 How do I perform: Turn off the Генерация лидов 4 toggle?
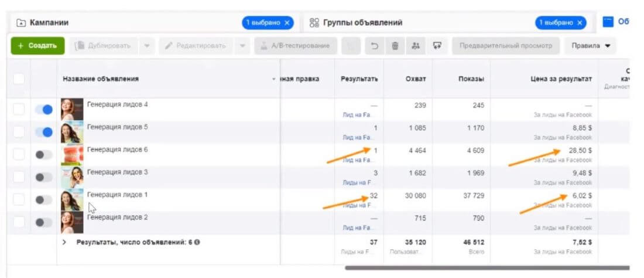(43, 110)
